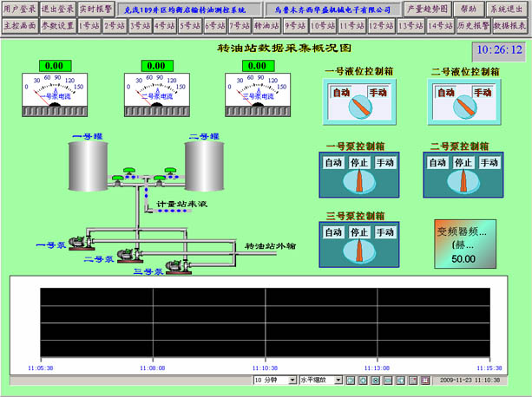The image size is (532, 397).
Task: Click the green valve beside 一号罐
Action: (x=116, y=179)
